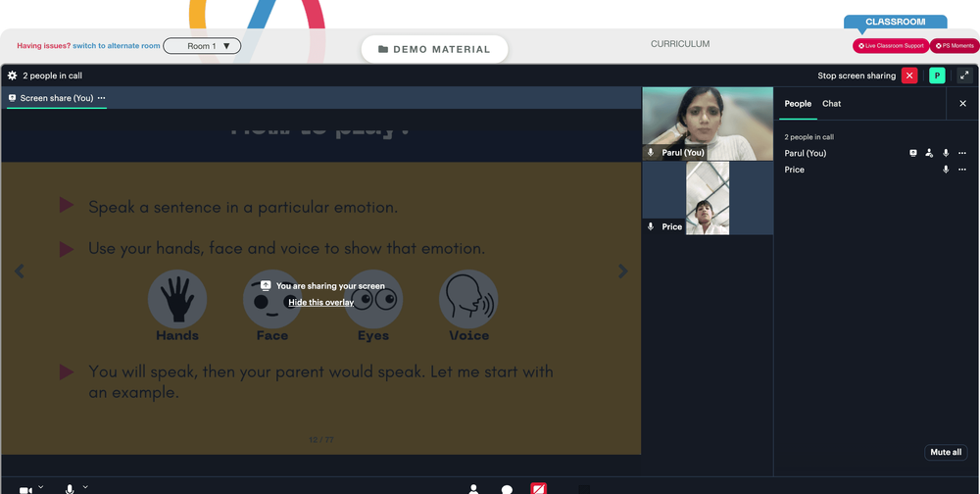Open more options for Price

[x=962, y=170]
